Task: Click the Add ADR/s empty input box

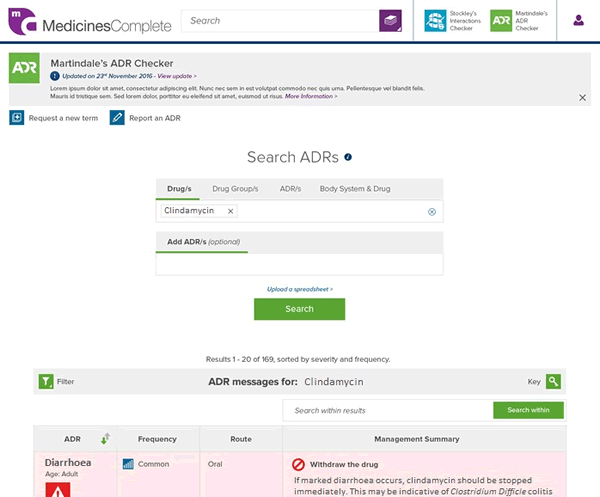Action: tap(299, 264)
